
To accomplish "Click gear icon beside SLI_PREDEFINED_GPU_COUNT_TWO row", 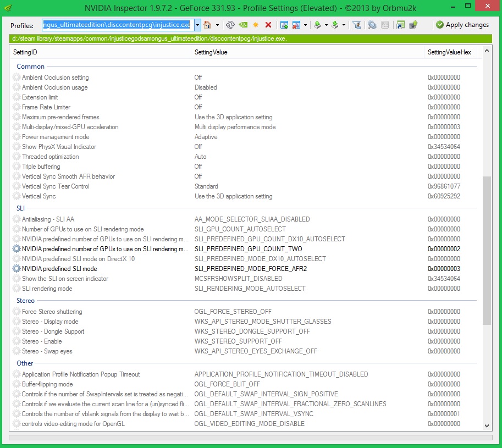I will click(x=16, y=249).
